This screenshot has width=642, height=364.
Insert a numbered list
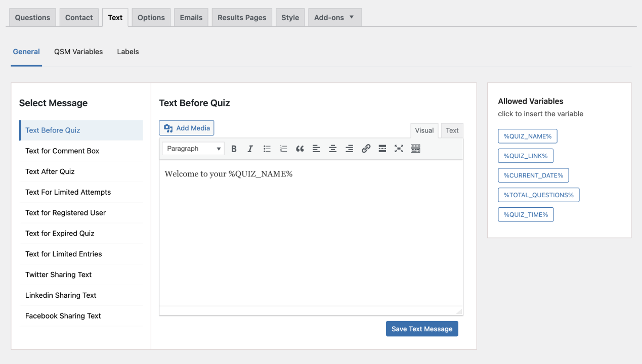(283, 148)
